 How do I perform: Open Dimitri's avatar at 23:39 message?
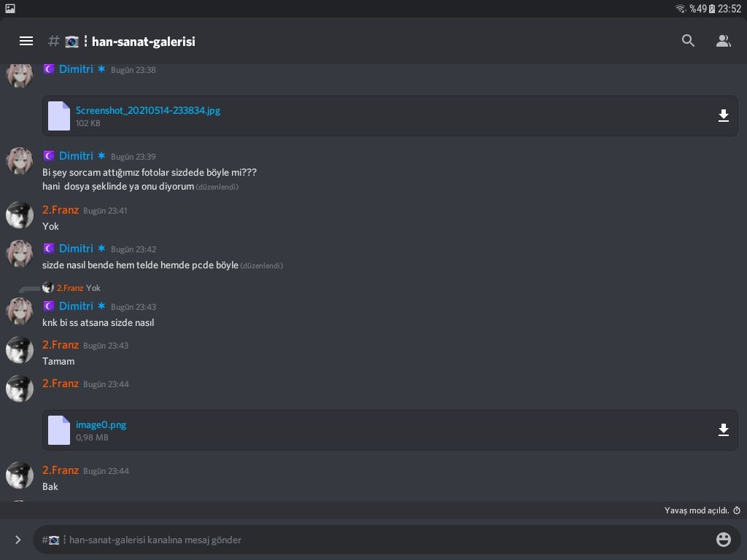[x=20, y=161]
